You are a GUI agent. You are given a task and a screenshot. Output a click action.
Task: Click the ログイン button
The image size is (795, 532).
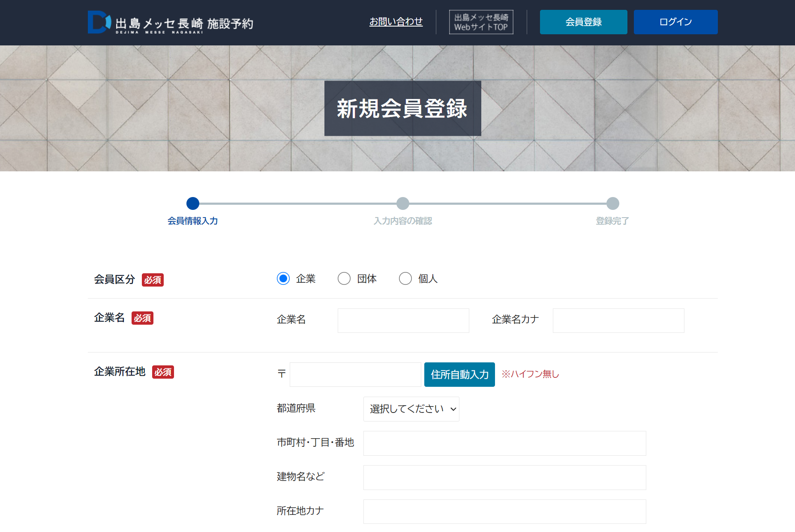tap(675, 22)
